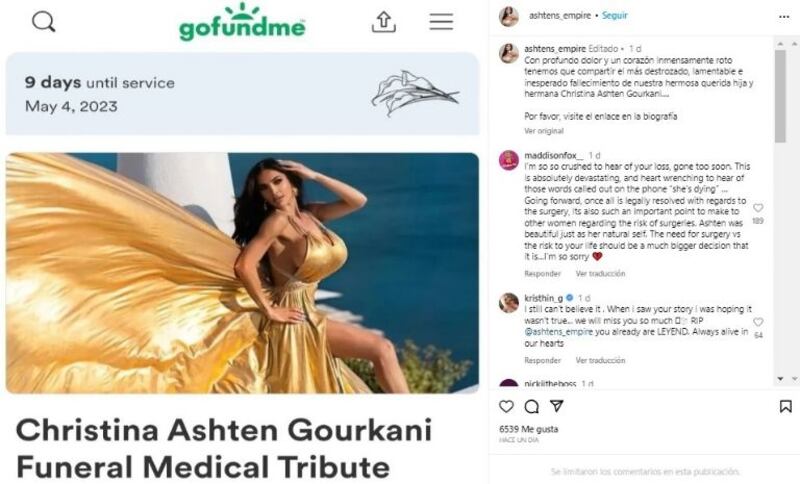Viewport: 800px width, 484px height.
Task: Share post via paper plane icon
Action: point(557,406)
